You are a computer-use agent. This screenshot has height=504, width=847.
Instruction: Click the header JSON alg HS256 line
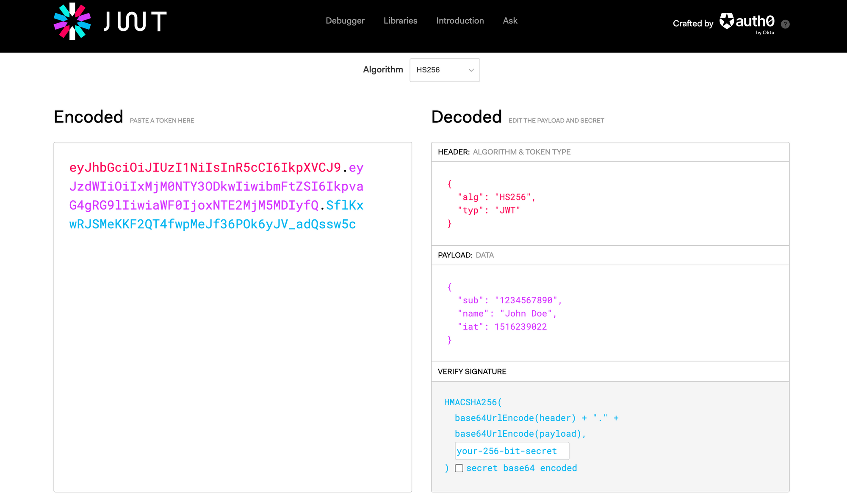[x=496, y=197]
